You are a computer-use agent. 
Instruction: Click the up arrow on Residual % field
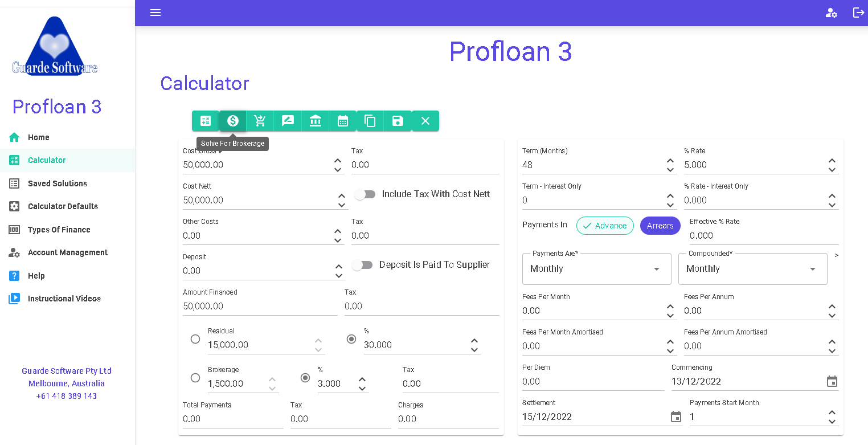474,341
